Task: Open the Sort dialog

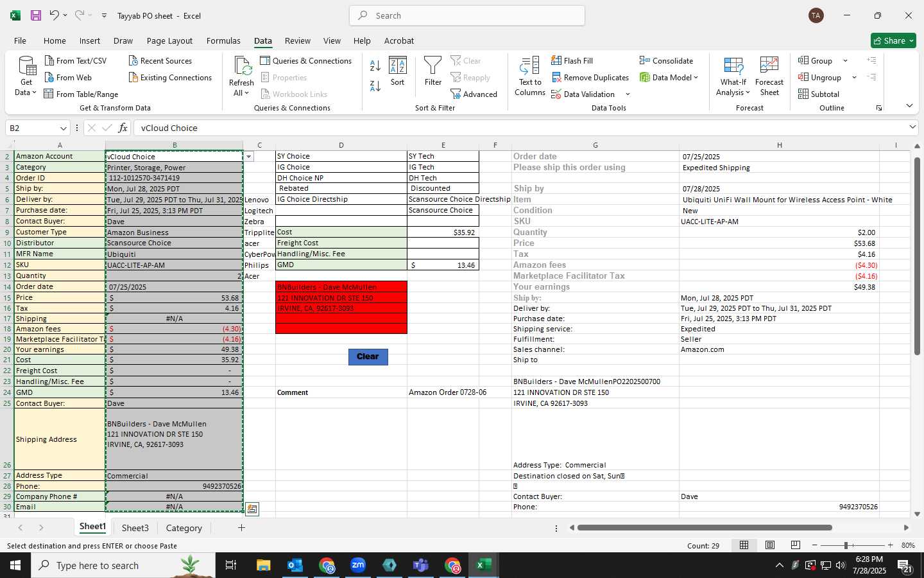Action: pyautogui.click(x=398, y=71)
